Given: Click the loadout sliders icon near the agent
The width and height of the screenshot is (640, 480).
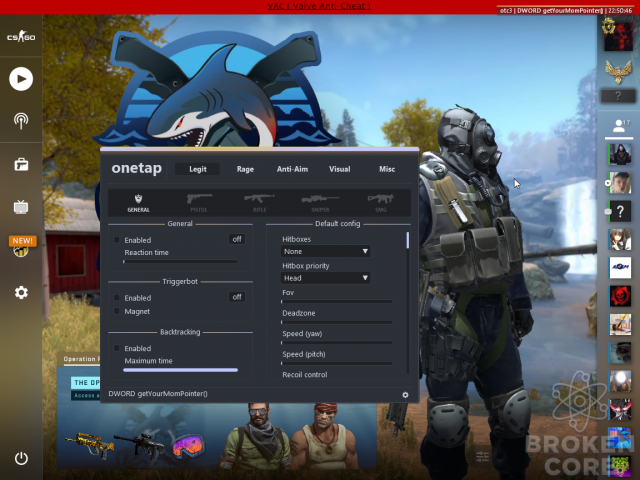Looking at the screenshot, I should 482,457.
